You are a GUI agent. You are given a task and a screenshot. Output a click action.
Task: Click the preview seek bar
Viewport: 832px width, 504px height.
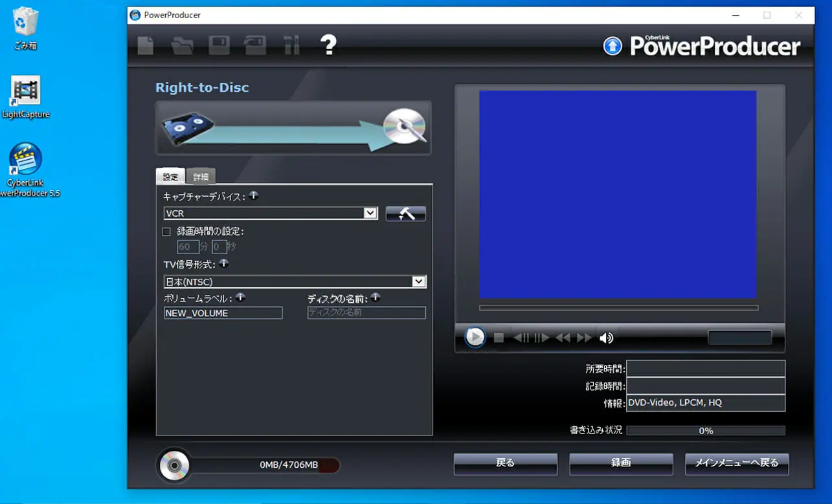click(618, 308)
